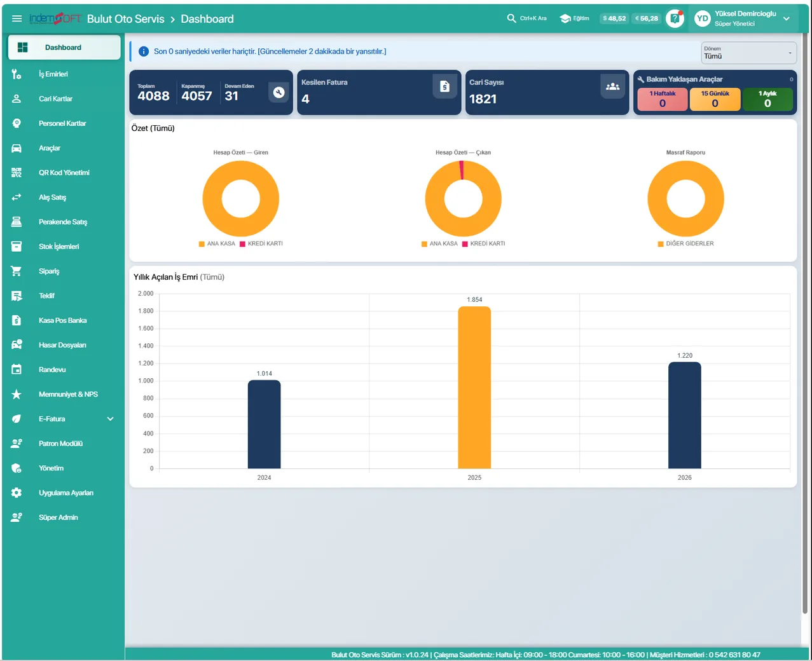Click the 1 Haftalık maintenance tile
The height and width of the screenshot is (661, 812).
tap(663, 99)
